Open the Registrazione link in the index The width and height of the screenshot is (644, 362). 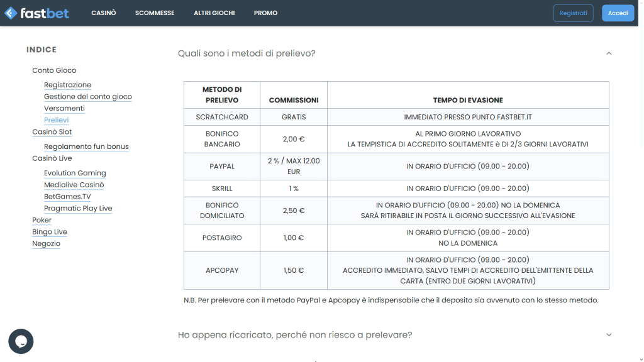coord(67,85)
